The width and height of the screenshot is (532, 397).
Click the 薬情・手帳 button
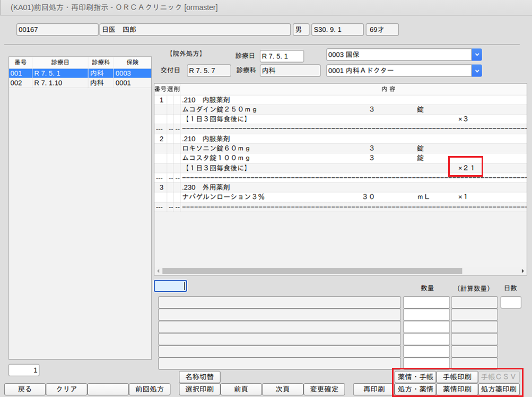(x=415, y=377)
